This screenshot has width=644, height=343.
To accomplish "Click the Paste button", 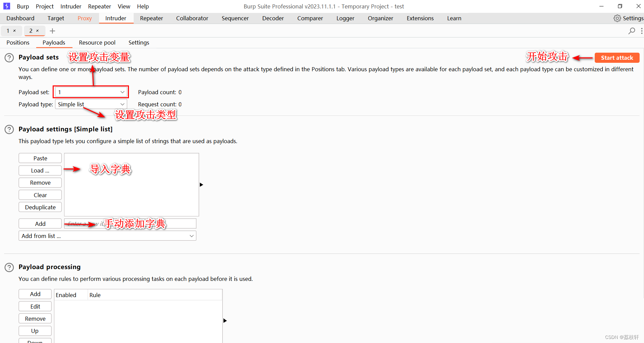I will tap(40, 158).
